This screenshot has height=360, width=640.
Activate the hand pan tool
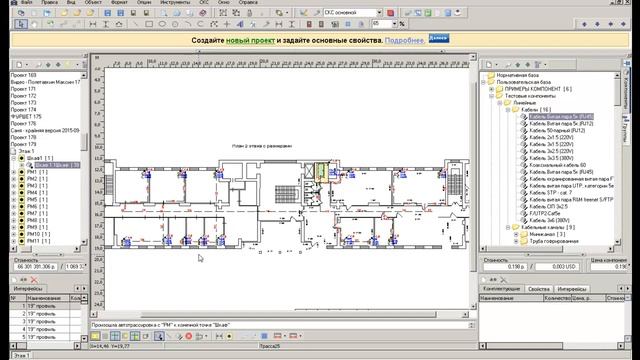click(34, 24)
